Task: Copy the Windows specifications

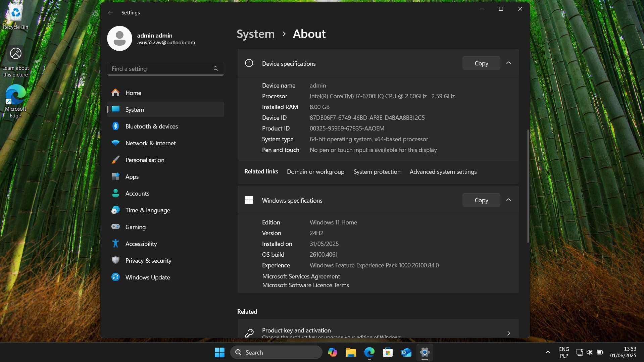Action: [x=481, y=200]
